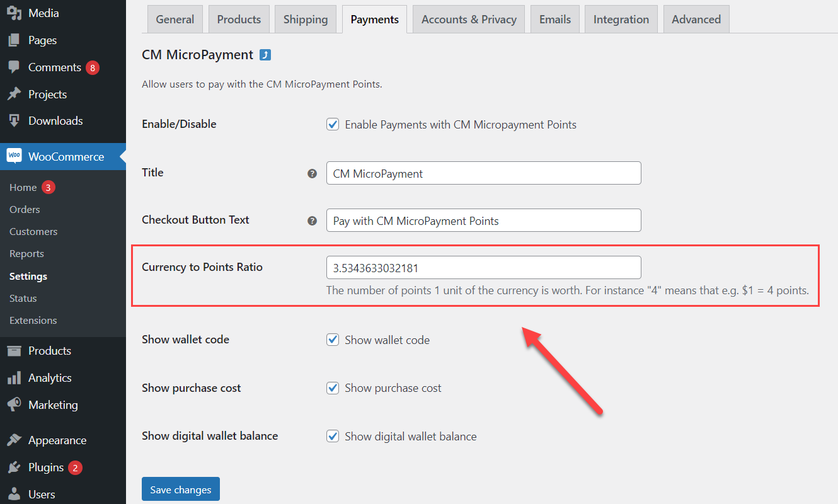Click the Appearance paintbrush icon
The height and width of the screenshot is (504, 838).
click(14, 440)
